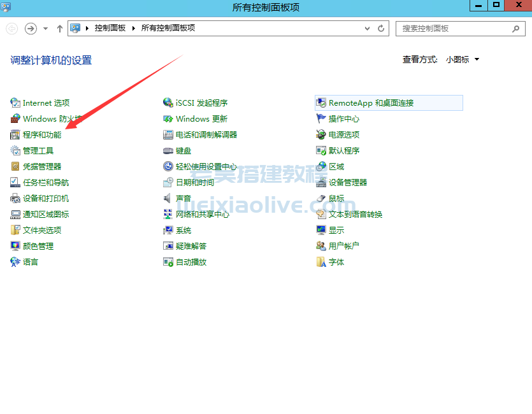Open the iSCSI 发起程序 icon
The width and height of the screenshot is (532, 414).
pyautogui.click(x=168, y=103)
